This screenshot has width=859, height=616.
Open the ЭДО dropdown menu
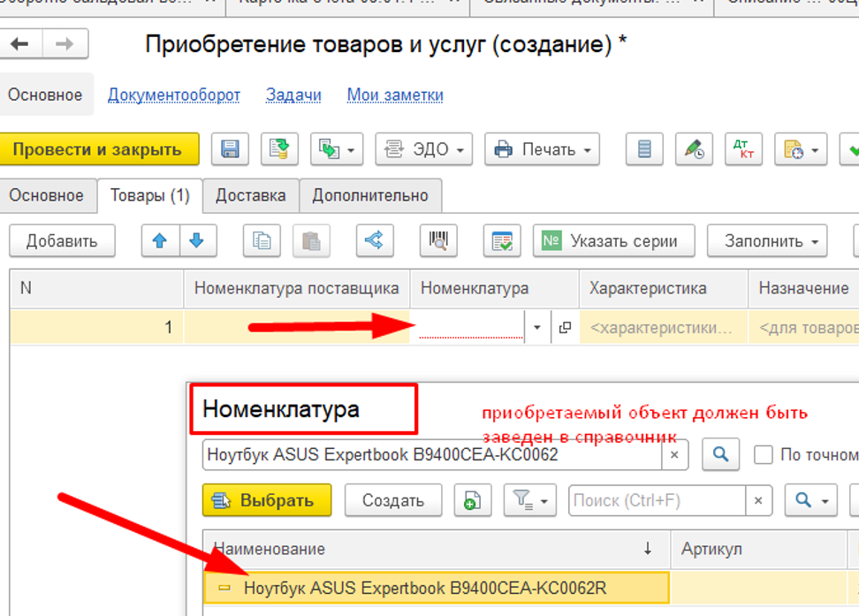(x=423, y=149)
